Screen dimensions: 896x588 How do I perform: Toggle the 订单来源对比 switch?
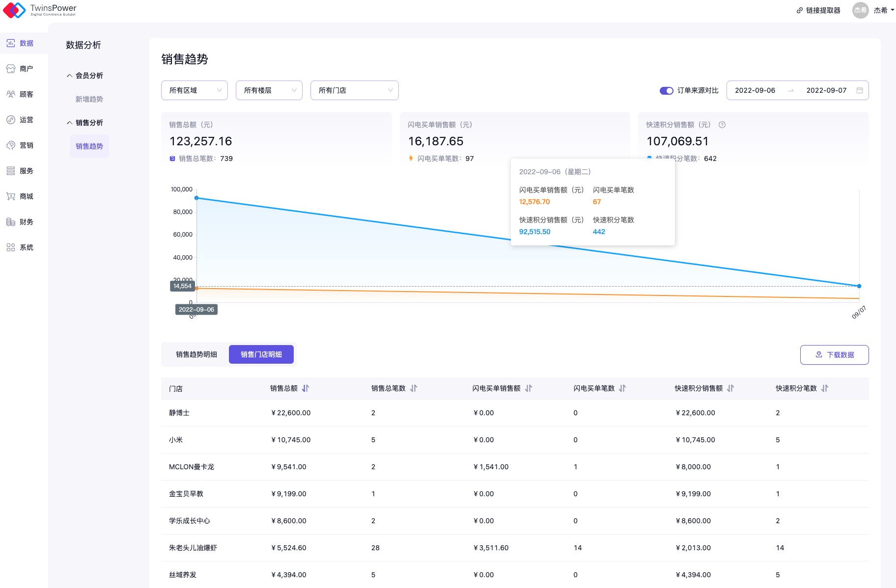[666, 91]
